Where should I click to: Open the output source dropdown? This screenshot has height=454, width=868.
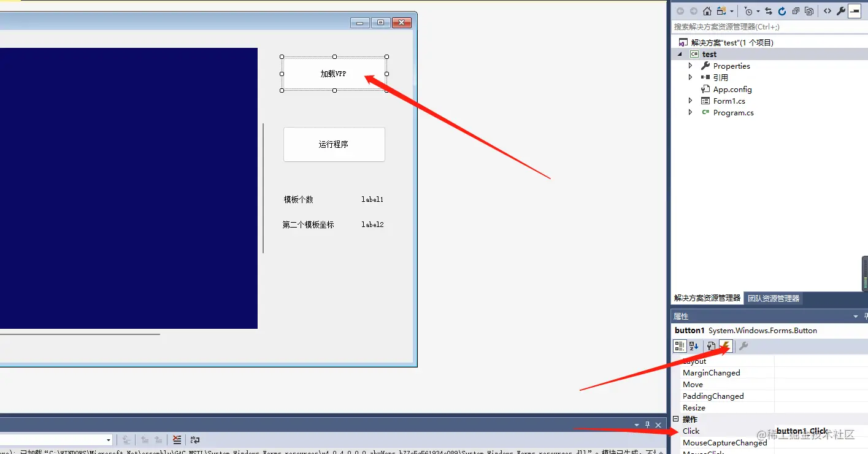click(x=109, y=440)
